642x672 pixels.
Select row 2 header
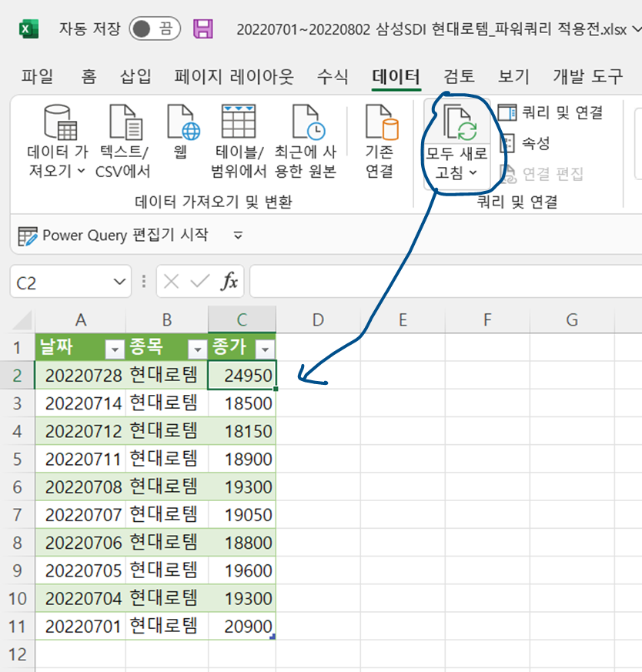pyautogui.click(x=17, y=376)
